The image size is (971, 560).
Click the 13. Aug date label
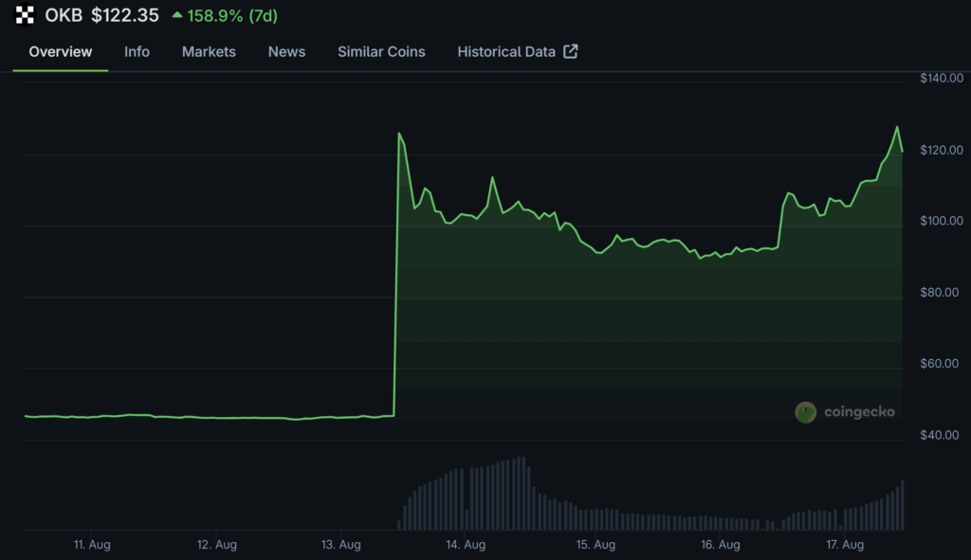pyautogui.click(x=341, y=545)
